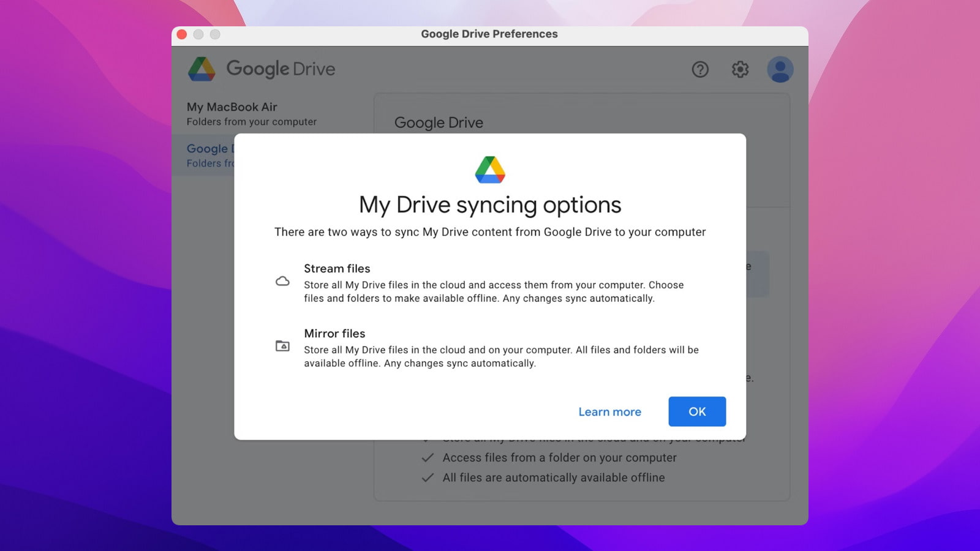Click the Mirror files heading
Viewport: 980px width, 551px height.
tap(334, 333)
